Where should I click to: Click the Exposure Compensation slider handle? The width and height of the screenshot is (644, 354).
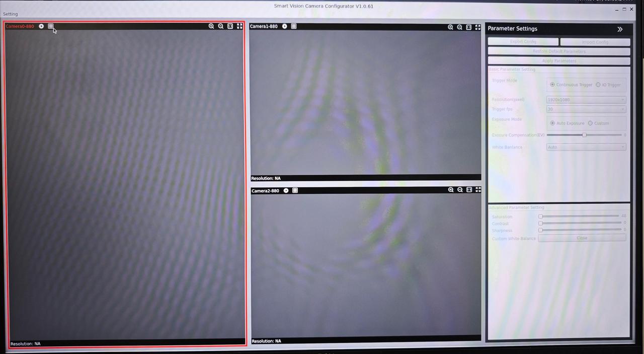[584, 135]
